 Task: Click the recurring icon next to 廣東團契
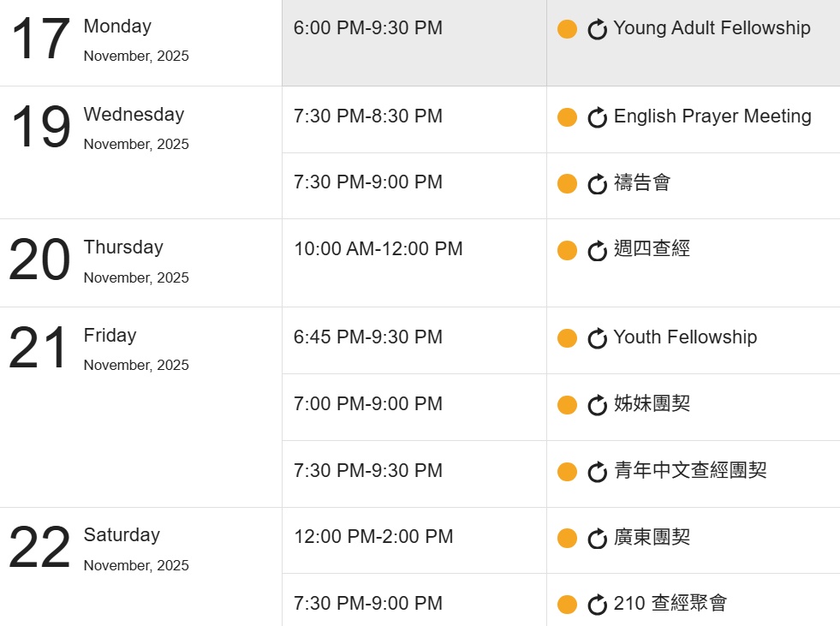point(597,539)
